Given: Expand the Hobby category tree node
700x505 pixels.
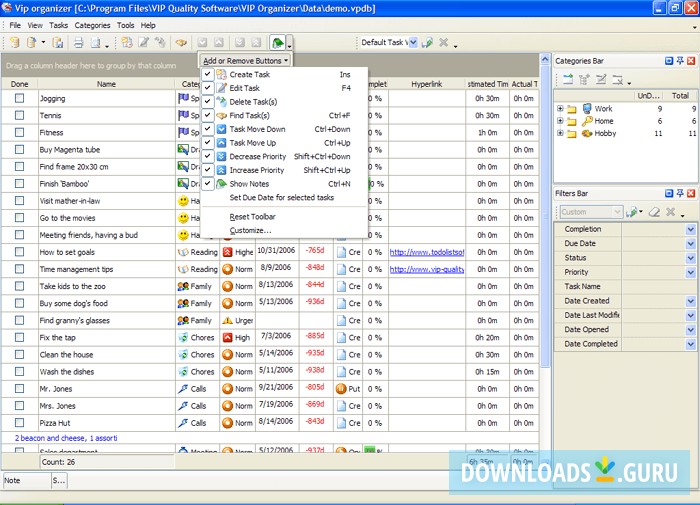Looking at the screenshot, I should click(x=560, y=133).
